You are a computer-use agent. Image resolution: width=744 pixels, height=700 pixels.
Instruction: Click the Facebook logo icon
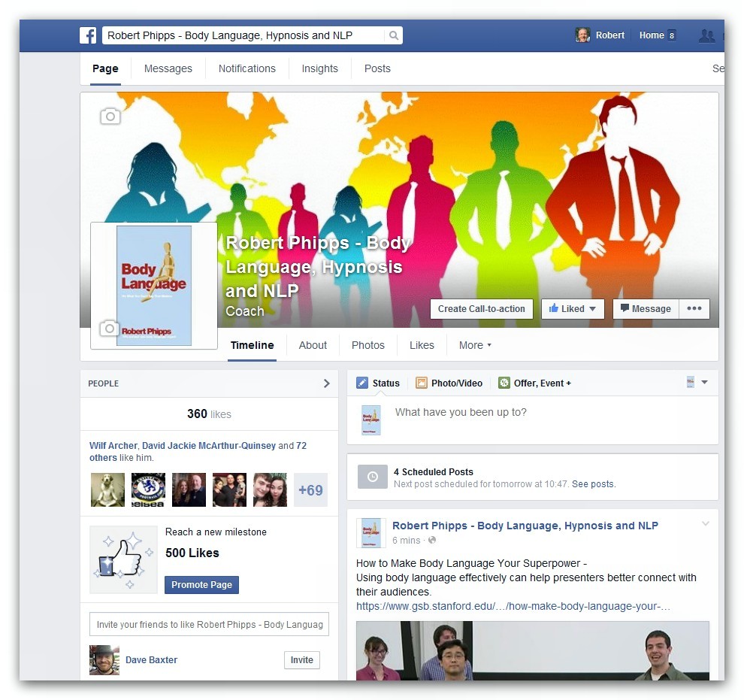pos(88,35)
